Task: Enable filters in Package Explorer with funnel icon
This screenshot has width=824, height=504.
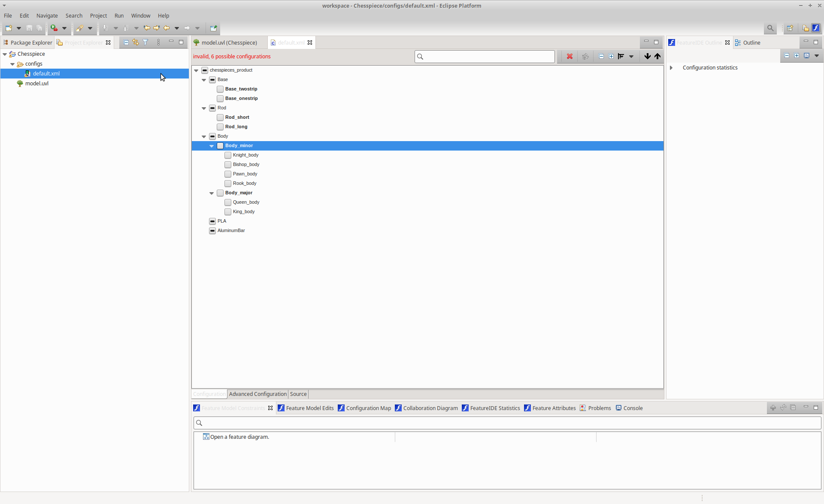Action: click(145, 42)
